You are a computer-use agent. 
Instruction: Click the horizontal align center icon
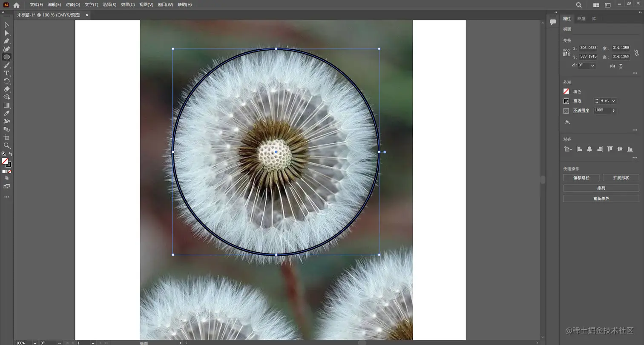[589, 149]
